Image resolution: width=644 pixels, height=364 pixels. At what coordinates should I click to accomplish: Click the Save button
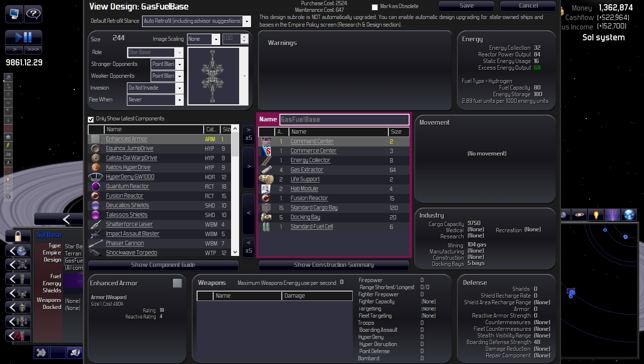(x=466, y=6)
